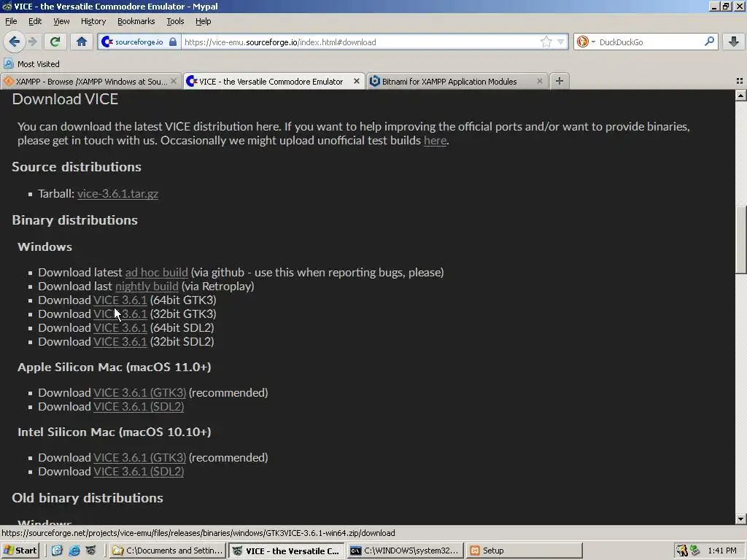Screen dimensions: 747x560
Task: Click the first system tray icon
Action: coord(682,551)
